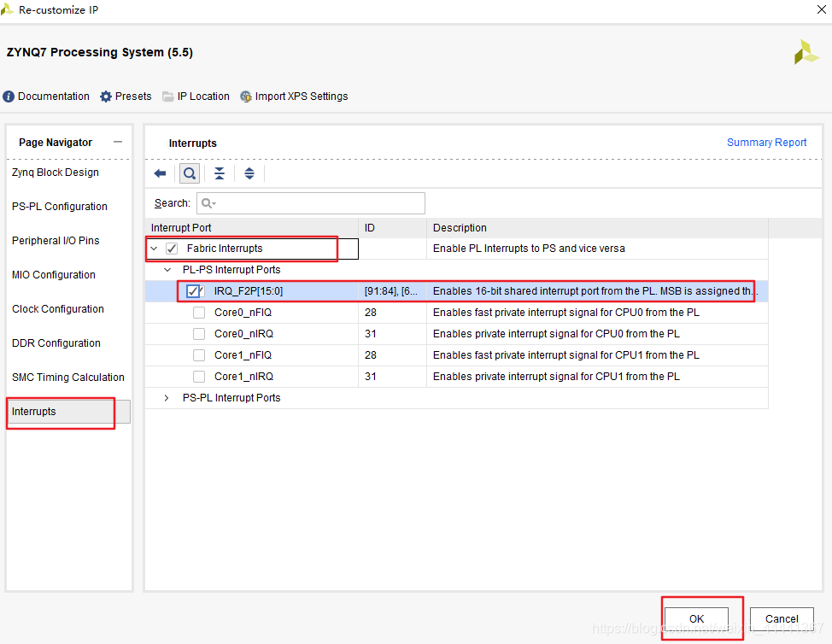
Task: Click 'Enables fast private interrupt signal for CPU1' text
Action: pos(566,355)
